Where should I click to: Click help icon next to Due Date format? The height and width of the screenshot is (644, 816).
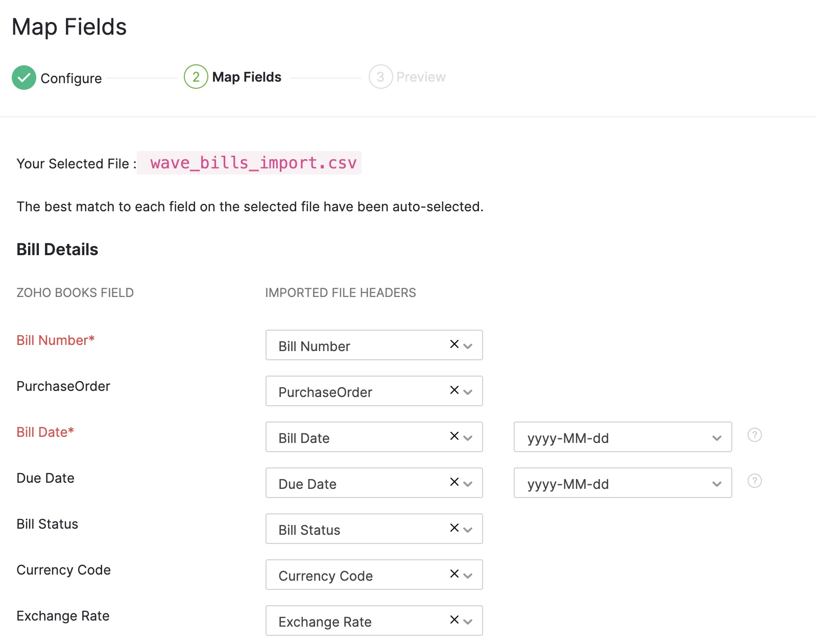point(754,481)
